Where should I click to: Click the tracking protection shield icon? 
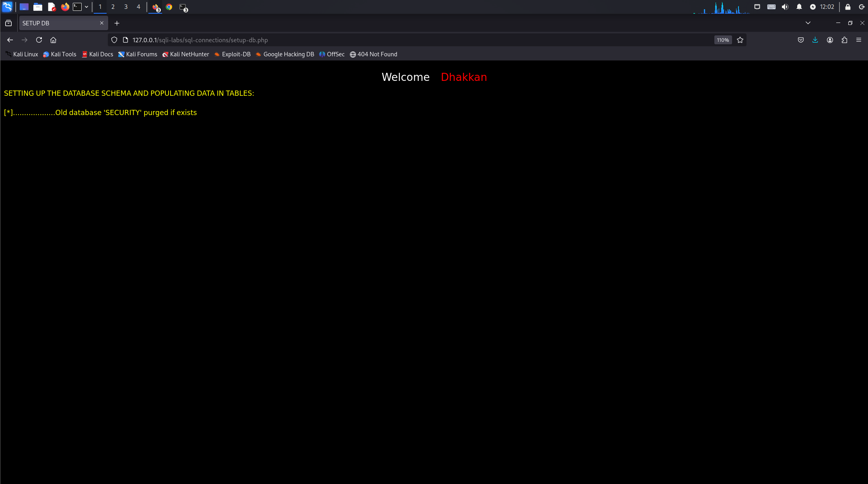click(114, 40)
